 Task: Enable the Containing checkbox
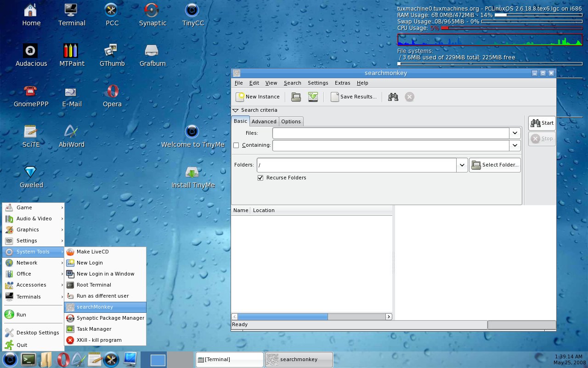point(236,145)
